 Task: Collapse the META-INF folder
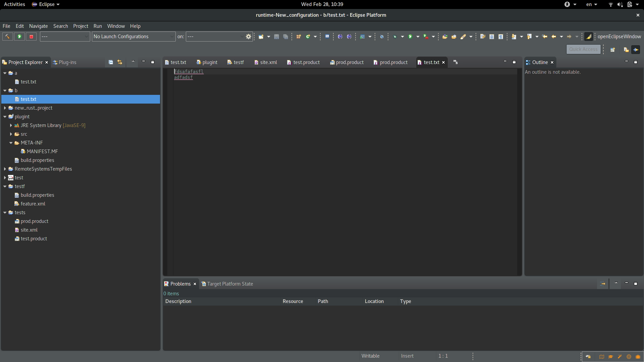11,143
